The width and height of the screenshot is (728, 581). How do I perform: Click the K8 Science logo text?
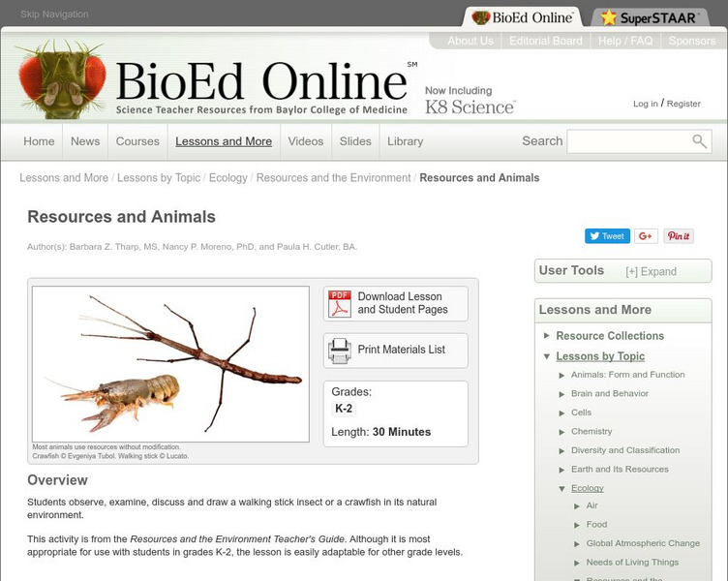[x=470, y=107]
